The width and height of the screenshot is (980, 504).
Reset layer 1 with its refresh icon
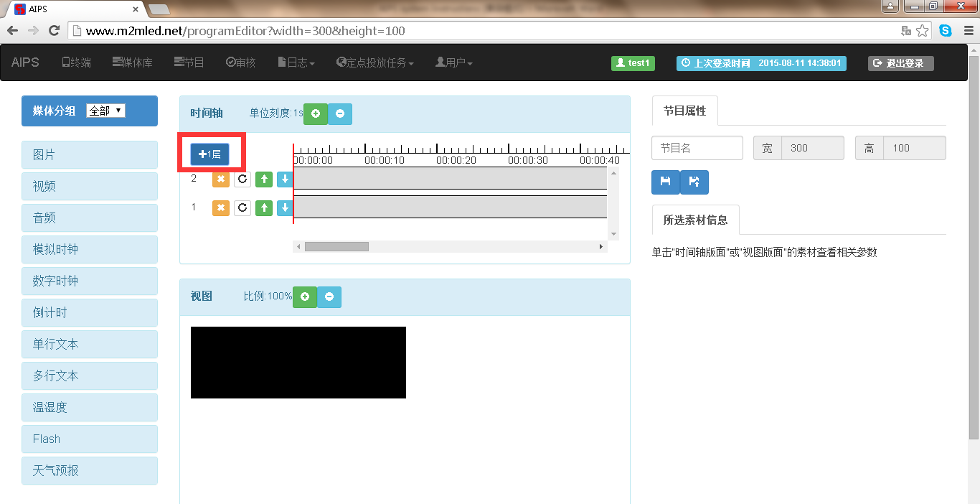[242, 207]
